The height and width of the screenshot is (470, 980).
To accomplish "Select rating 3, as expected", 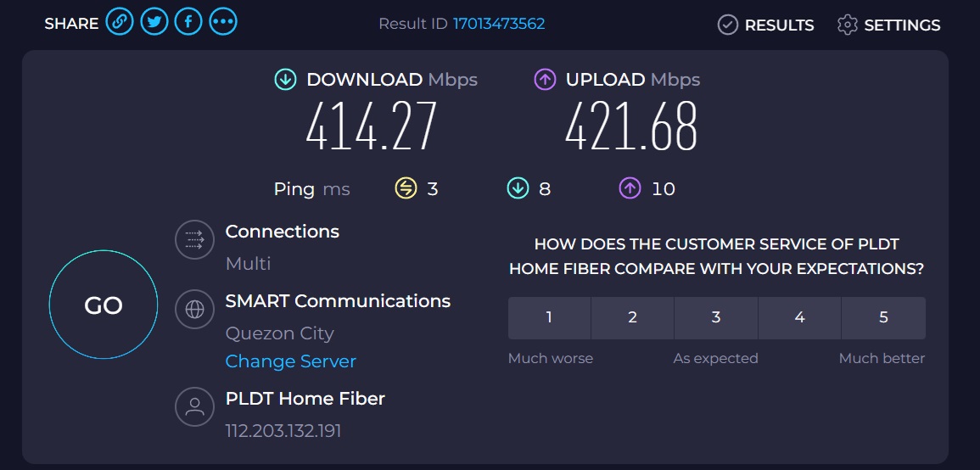I will click(x=716, y=317).
